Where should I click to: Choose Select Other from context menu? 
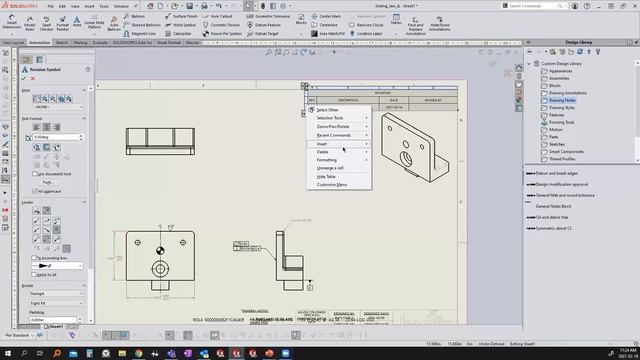point(339,110)
